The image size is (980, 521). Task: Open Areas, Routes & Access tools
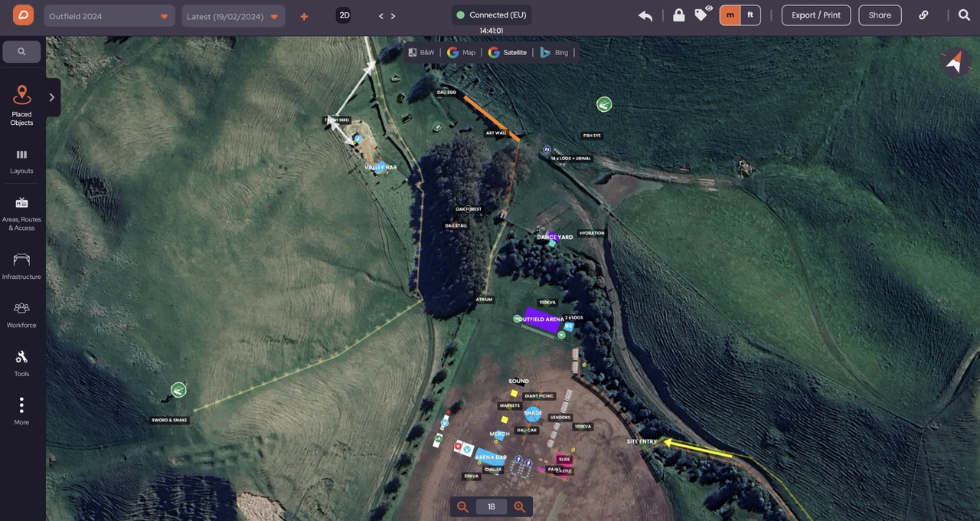(21, 213)
